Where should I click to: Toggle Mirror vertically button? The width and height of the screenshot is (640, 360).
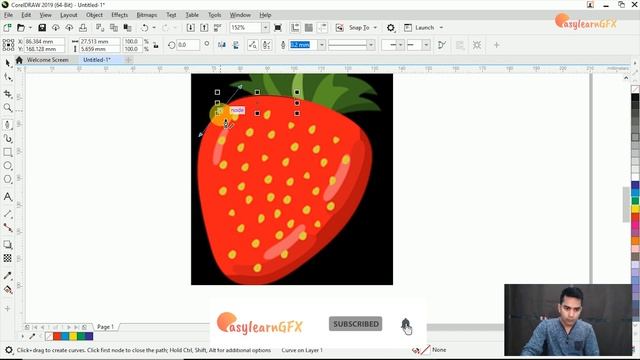(x=236, y=45)
